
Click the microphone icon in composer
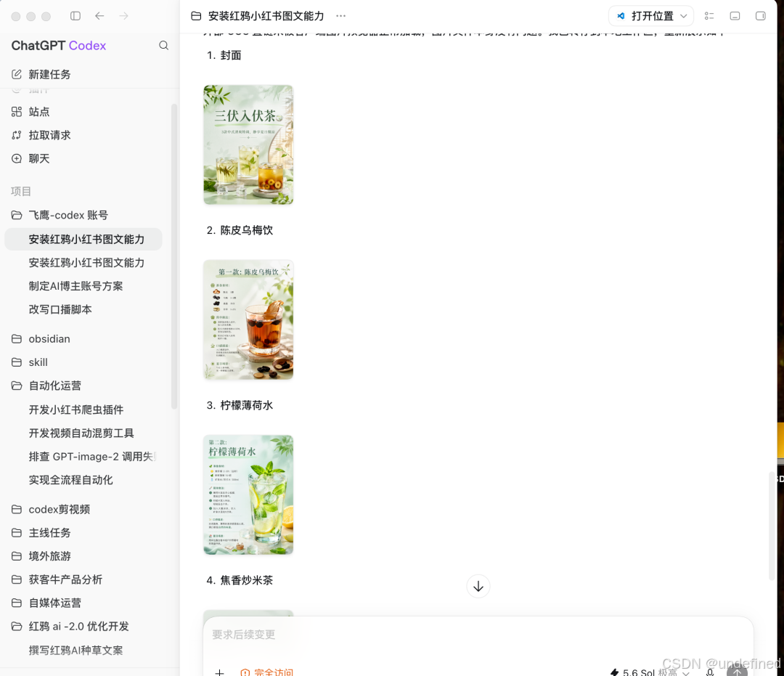click(710, 672)
